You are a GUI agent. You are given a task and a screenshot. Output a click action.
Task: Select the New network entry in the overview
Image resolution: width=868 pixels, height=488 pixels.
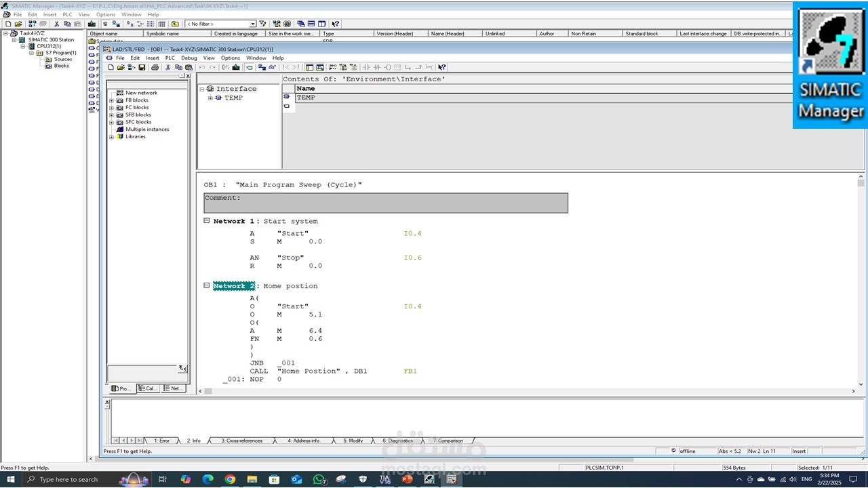click(141, 93)
